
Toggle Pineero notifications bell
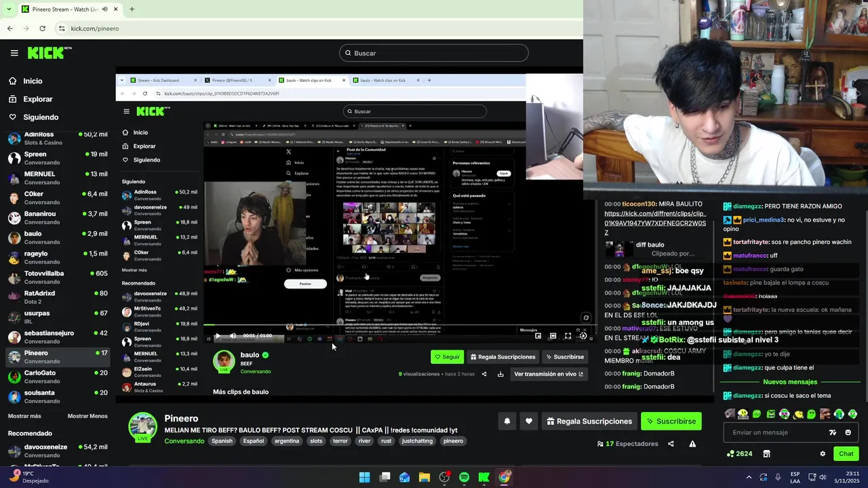coord(507,421)
